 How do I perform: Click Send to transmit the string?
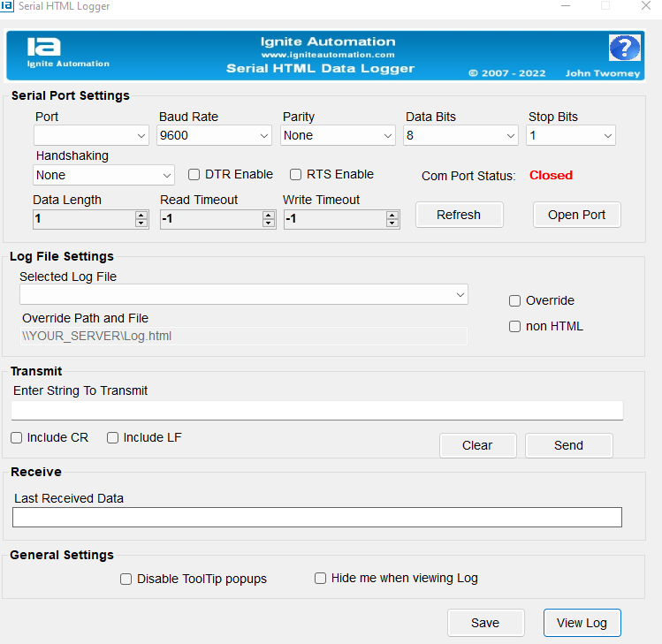click(x=568, y=445)
